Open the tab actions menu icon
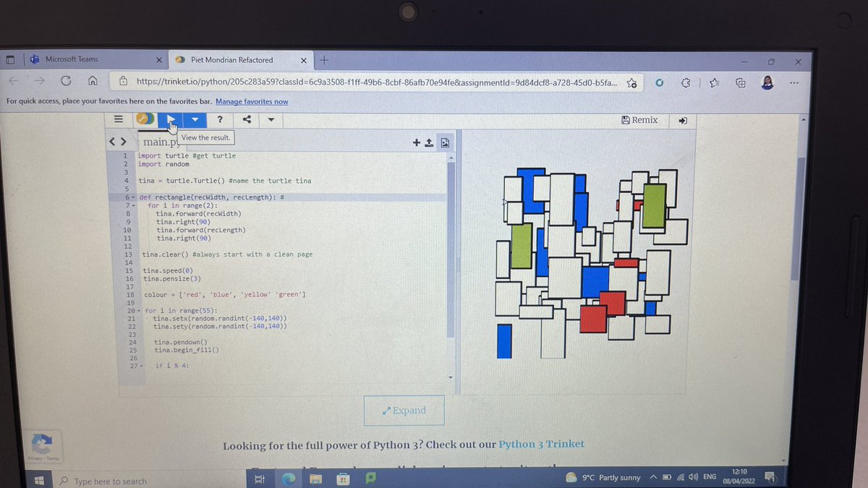The height and width of the screenshot is (488, 868). point(9,60)
